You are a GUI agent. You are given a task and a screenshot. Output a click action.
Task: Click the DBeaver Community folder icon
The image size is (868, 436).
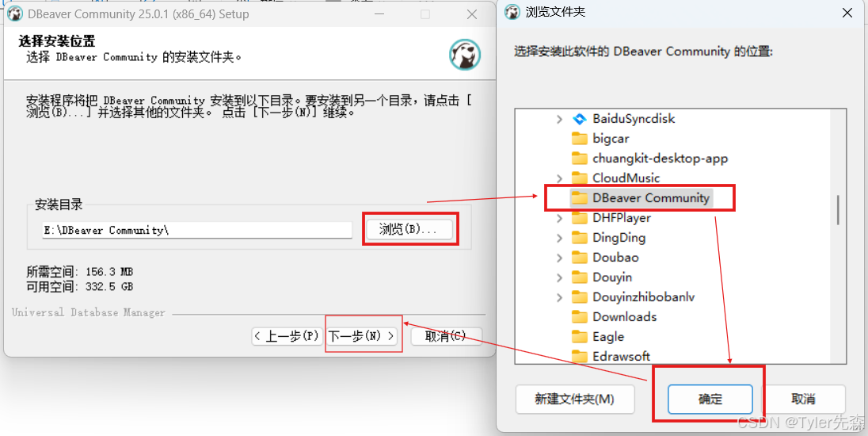pos(580,198)
